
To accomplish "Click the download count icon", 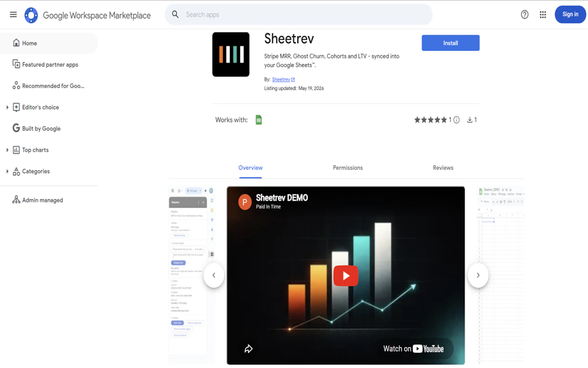I will pyautogui.click(x=470, y=120).
